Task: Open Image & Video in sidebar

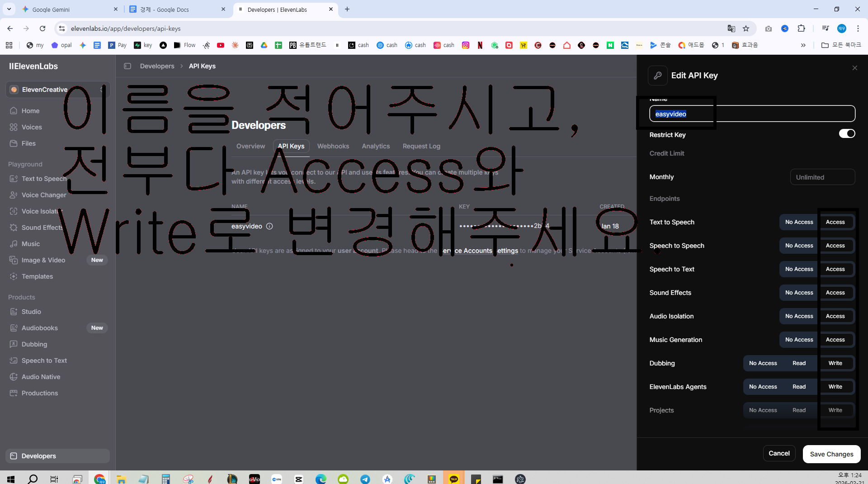Action: pos(43,260)
